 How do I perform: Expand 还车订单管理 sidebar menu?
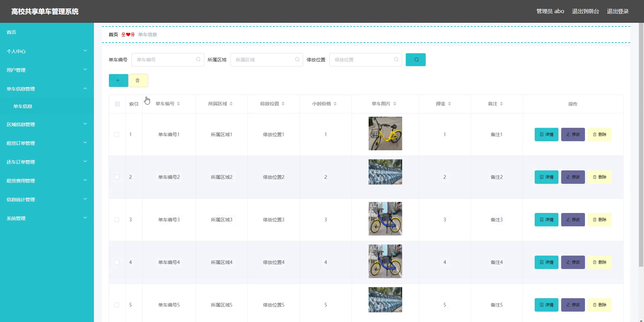point(47,162)
